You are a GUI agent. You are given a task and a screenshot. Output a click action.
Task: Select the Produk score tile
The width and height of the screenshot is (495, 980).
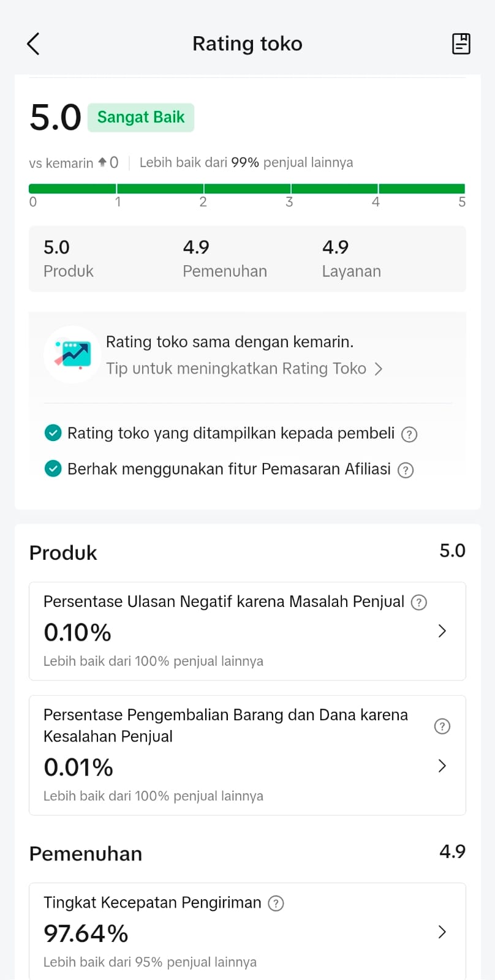pos(69,258)
